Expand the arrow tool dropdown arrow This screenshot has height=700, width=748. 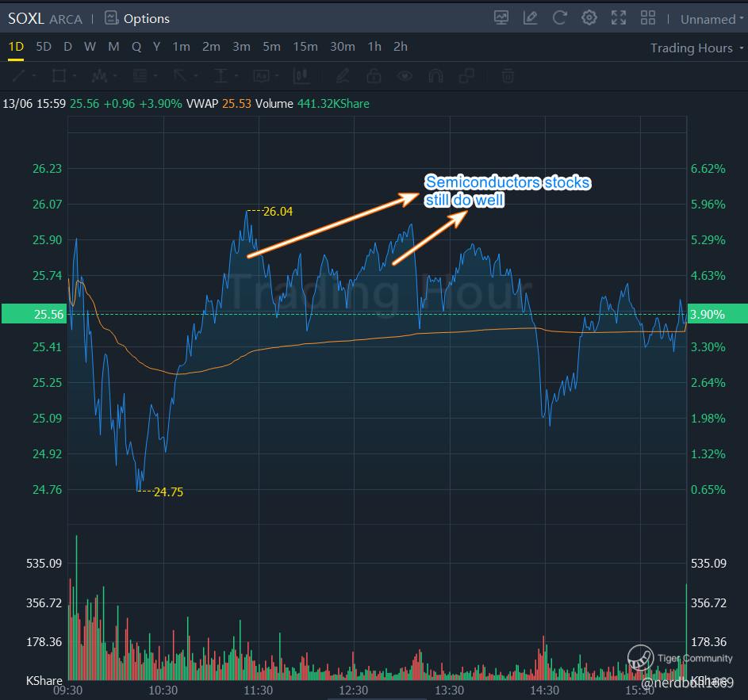(196, 76)
